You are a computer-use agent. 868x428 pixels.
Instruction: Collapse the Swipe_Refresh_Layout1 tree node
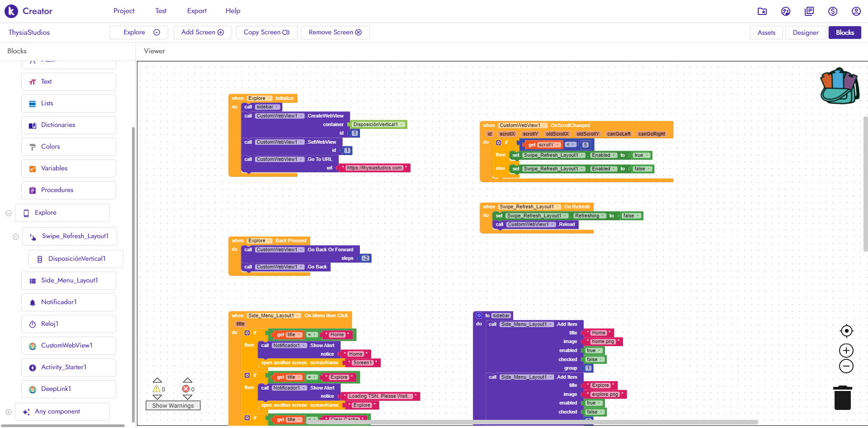[x=16, y=237]
